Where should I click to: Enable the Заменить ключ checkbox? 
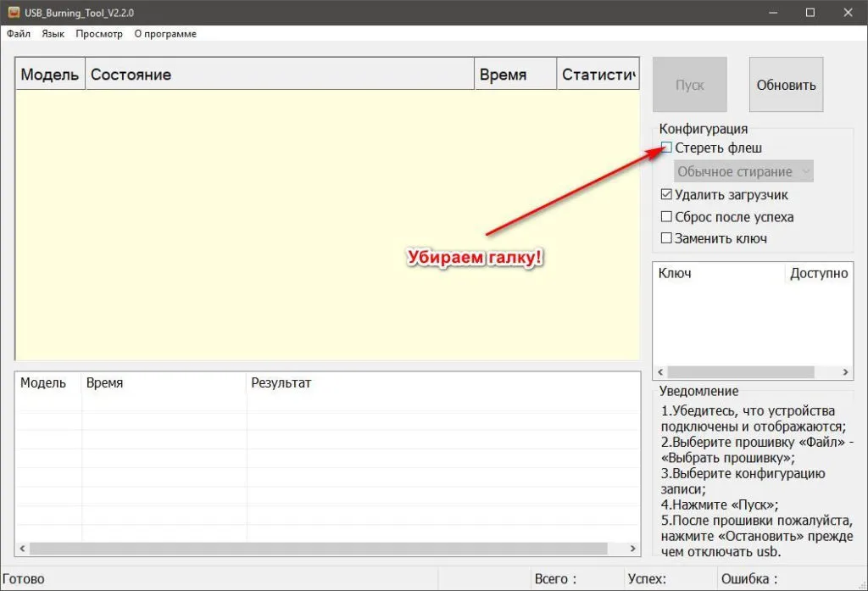point(666,238)
